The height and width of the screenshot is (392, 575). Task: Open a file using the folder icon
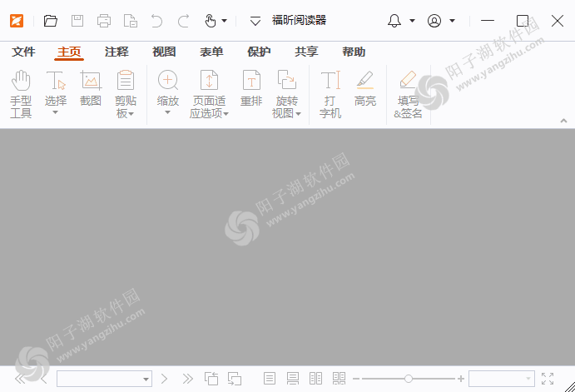[x=50, y=21]
